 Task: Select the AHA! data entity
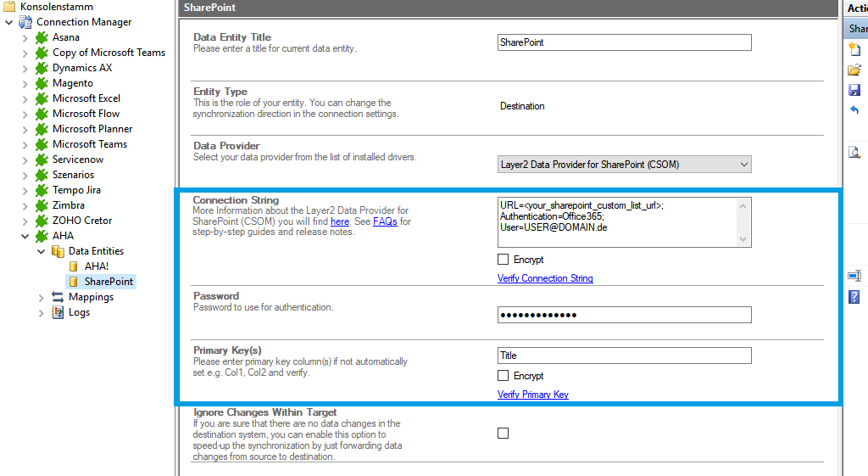(x=96, y=266)
